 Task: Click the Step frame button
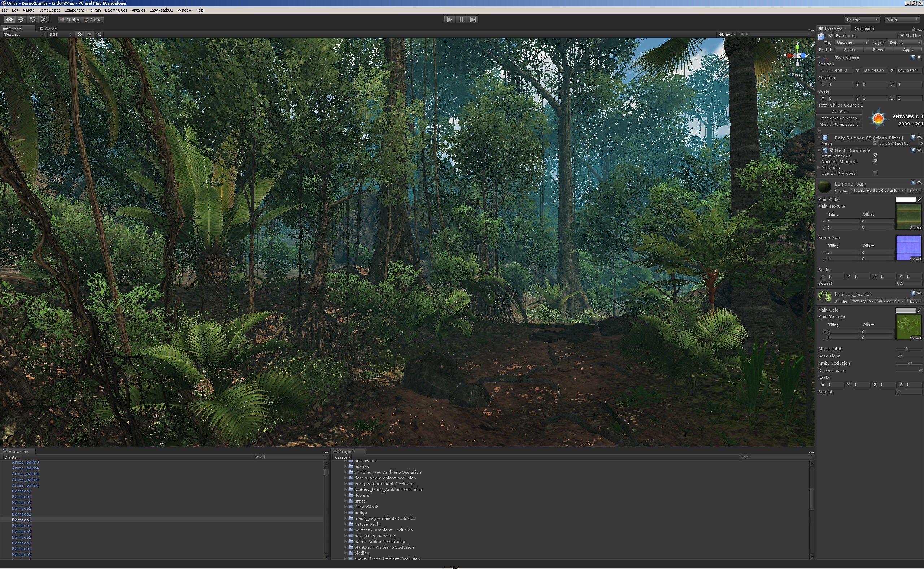point(473,19)
